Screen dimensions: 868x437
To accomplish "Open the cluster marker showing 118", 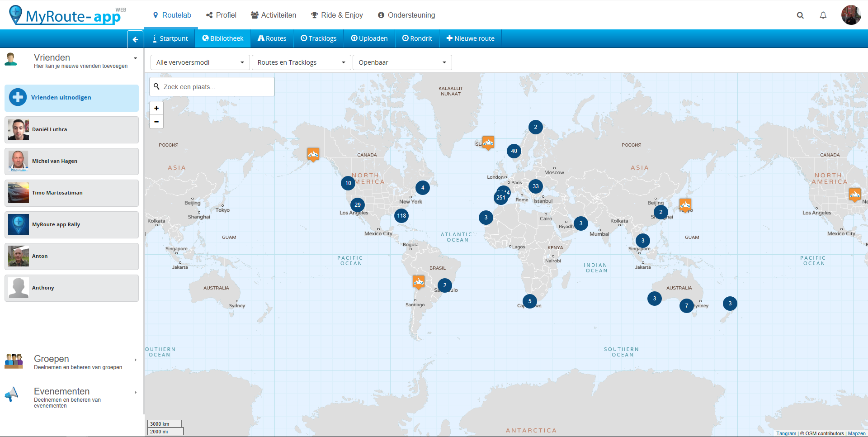I will (401, 216).
